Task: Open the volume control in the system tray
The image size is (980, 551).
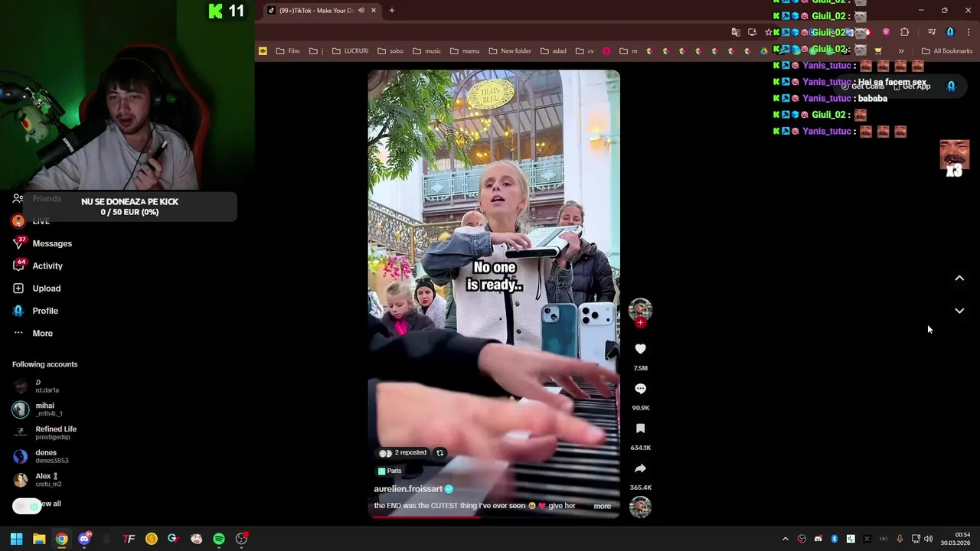Action: (x=929, y=539)
